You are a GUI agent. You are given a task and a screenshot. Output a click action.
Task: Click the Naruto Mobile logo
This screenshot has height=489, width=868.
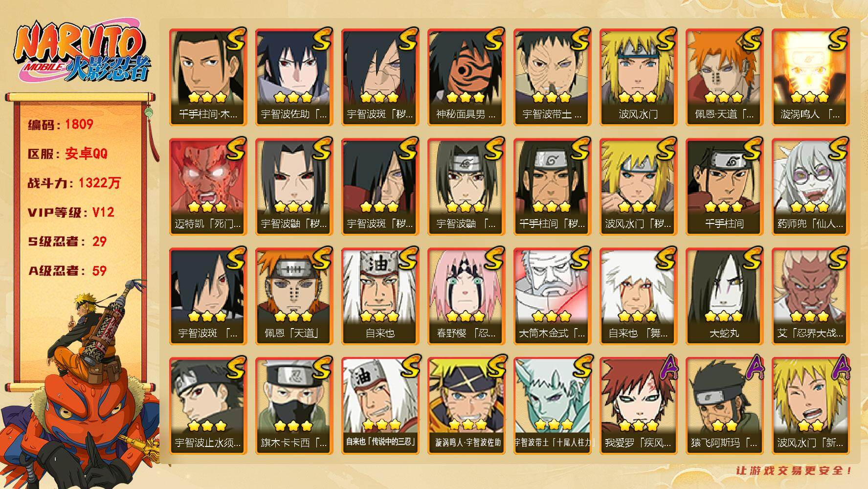[x=83, y=53]
